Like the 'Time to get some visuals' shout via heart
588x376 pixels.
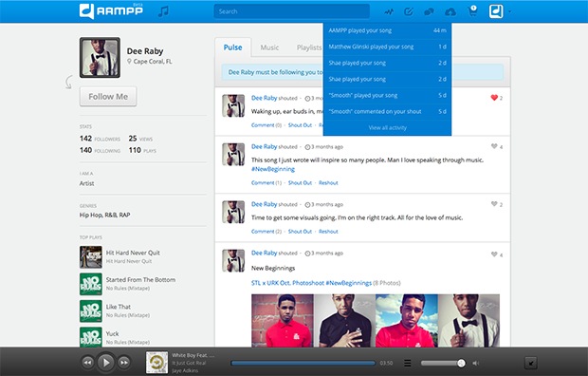494,204
